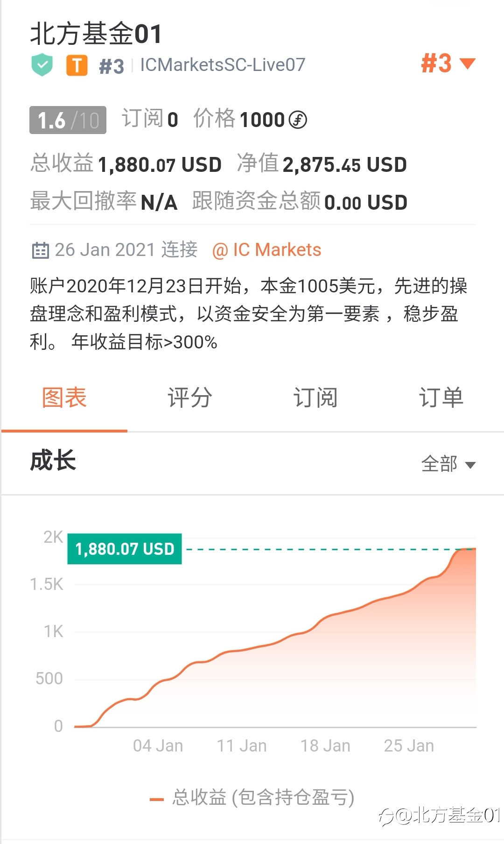Screen dimensions: 504x844
Task: Switch to the 订单 tab
Action: click(441, 397)
